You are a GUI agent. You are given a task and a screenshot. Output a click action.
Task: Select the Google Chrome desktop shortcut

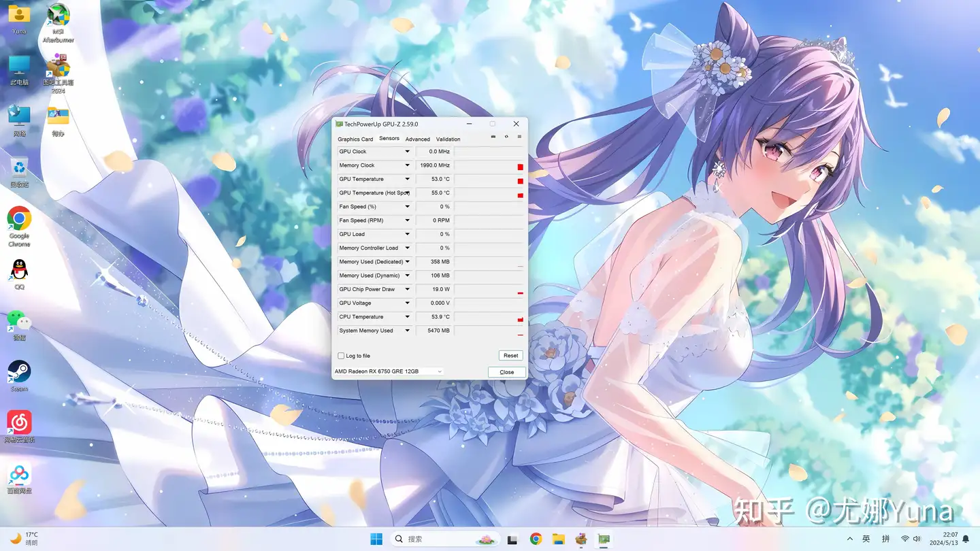click(x=19, y=227)
